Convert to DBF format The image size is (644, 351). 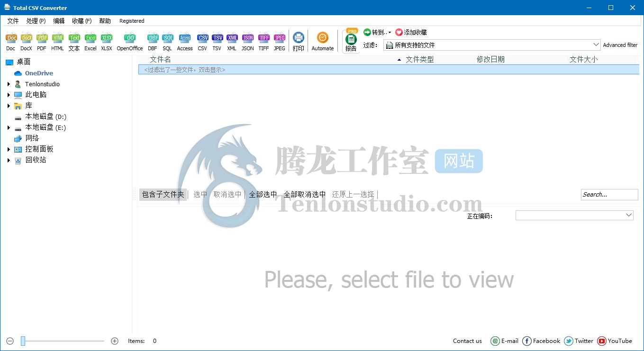point(153,42)
